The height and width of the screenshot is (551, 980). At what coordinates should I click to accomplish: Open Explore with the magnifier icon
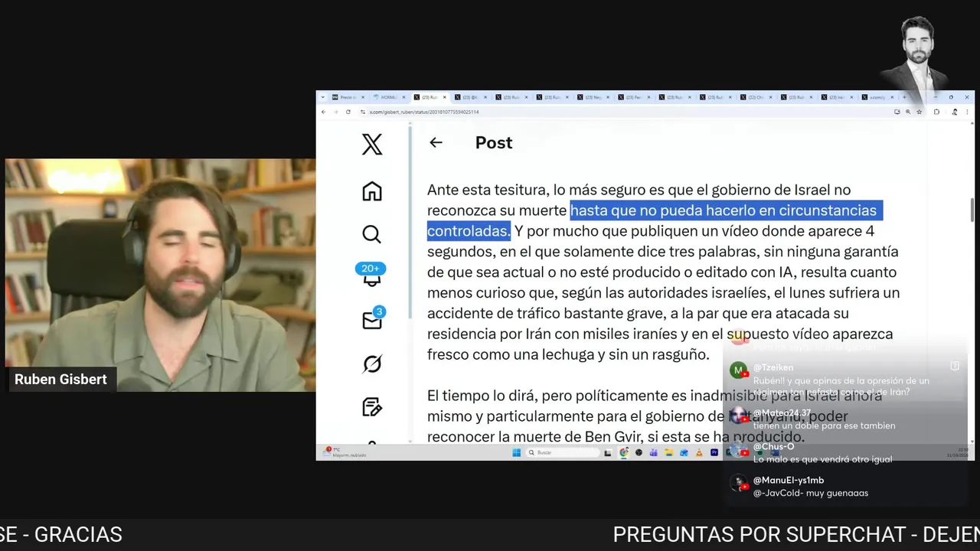[372, 234]
